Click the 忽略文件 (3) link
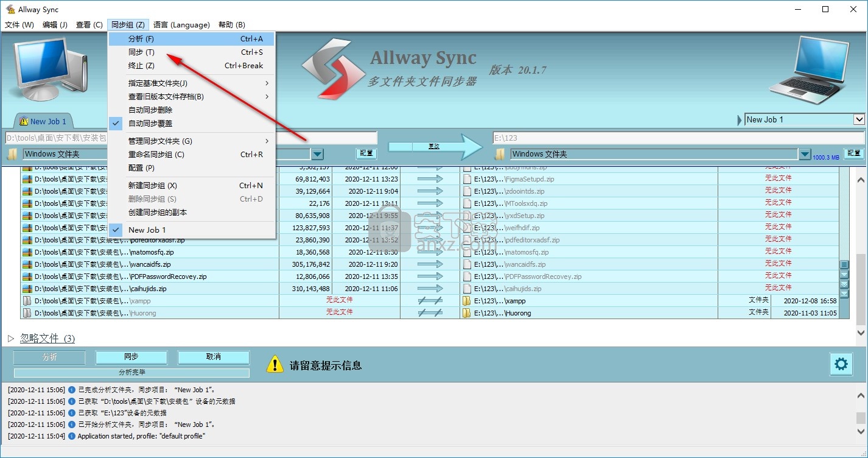The width and height of the screenshot is (868, 458). point(47,339)
